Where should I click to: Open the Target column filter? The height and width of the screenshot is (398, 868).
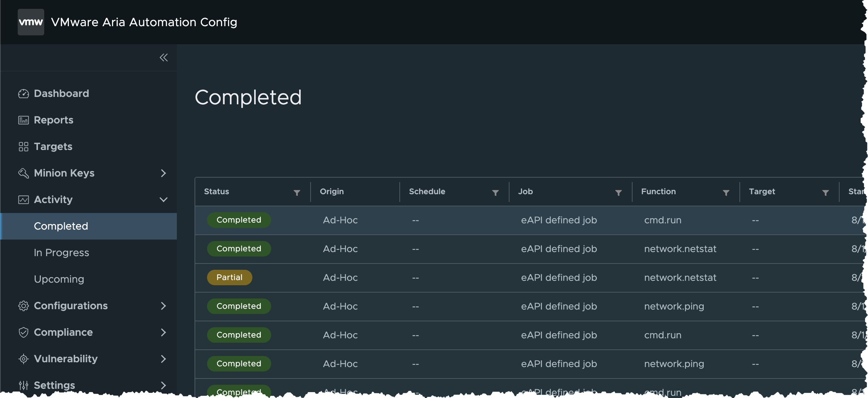pyautogui.click(x=826, y=192)
